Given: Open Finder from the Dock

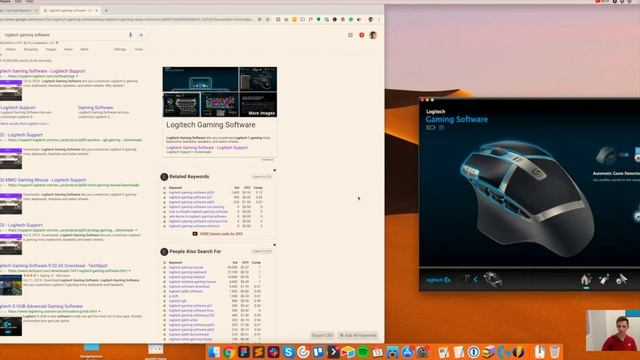Looking at the screenshot, I should click(214, 352).
